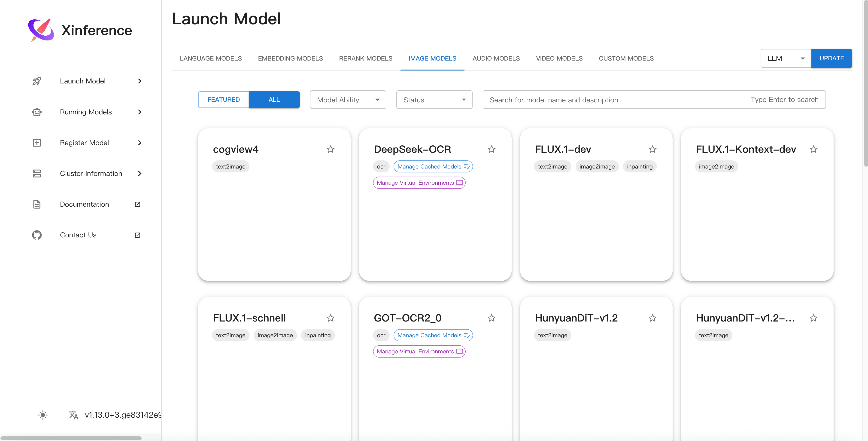
Task: Open the Contact Us sidebar link
Action: (x=78, y=235)
